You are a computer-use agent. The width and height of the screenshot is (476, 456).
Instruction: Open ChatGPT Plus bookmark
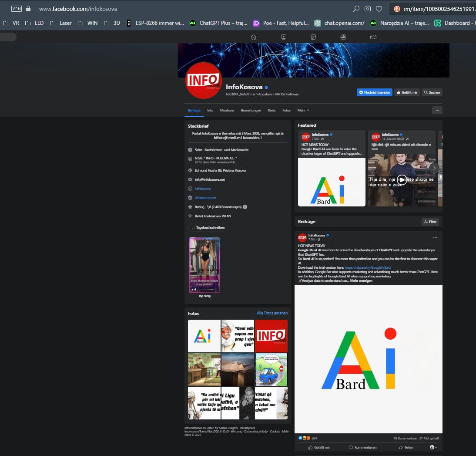click(x=218, y=23)
